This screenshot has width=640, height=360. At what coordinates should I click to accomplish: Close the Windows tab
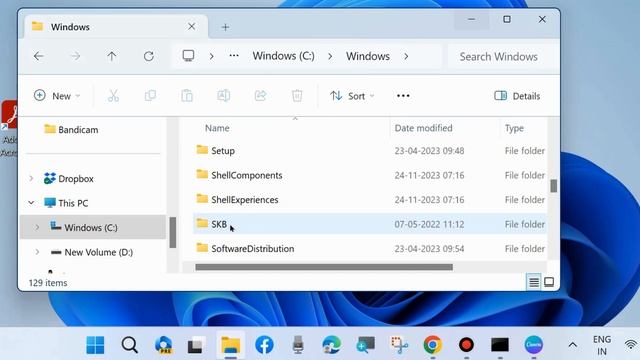click(x=191, y=27)
